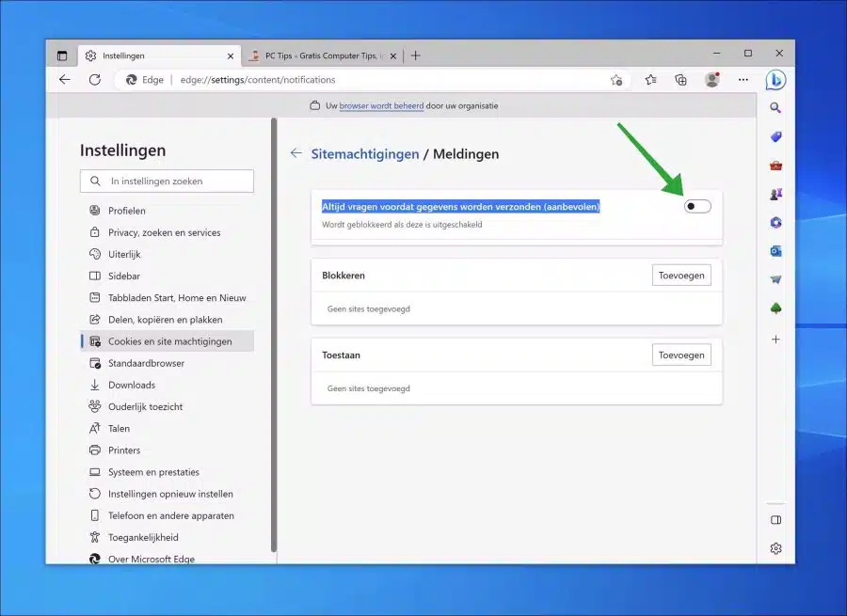Open sidebar green tree icon
This screenshot has height=616, width=847.
tap(775, 308)
